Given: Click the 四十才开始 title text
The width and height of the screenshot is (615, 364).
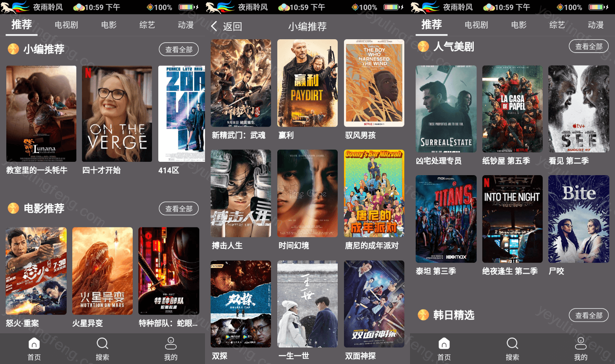Looking at the screenshot, I should click(101, 170).
